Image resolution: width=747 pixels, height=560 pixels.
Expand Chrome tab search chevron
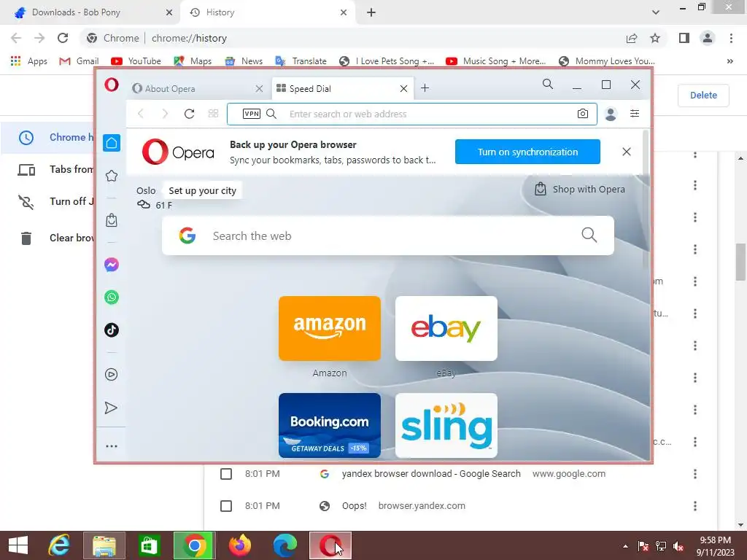click(656, 12)
